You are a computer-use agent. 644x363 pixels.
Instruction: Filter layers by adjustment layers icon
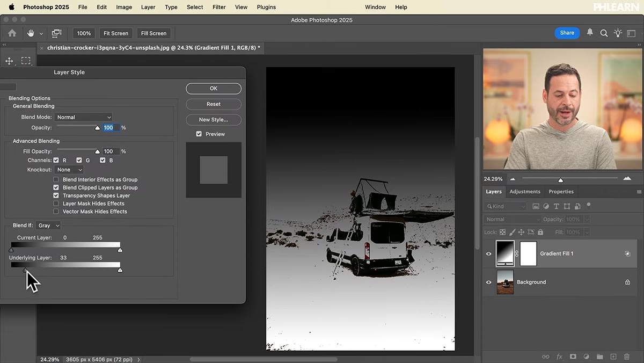[x=546, y=206]
